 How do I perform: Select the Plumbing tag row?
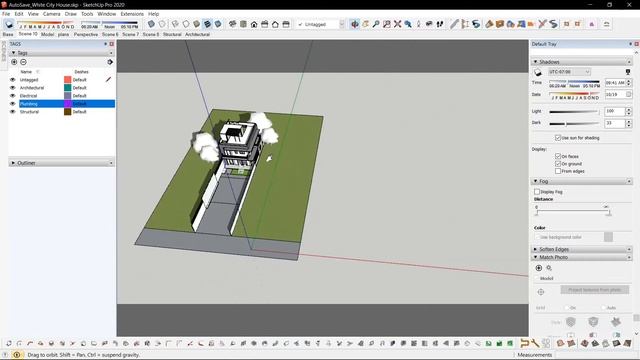[x=62, y=104]
